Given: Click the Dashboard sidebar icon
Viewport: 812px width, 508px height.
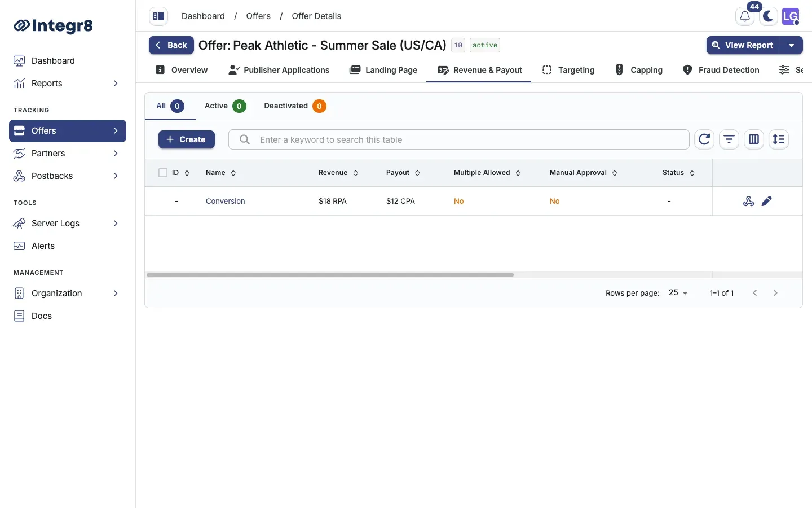Looking at the screenshot, I should coord(19,61).
